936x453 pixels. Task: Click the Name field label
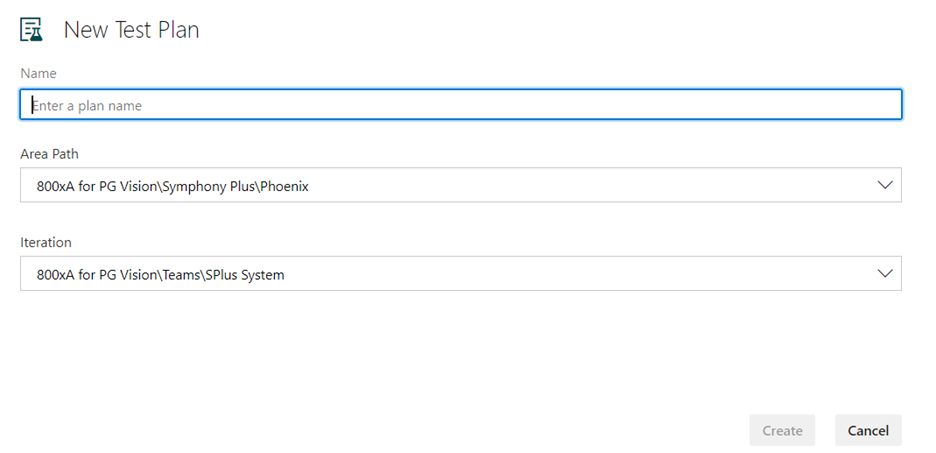click(x=38, y=73)
